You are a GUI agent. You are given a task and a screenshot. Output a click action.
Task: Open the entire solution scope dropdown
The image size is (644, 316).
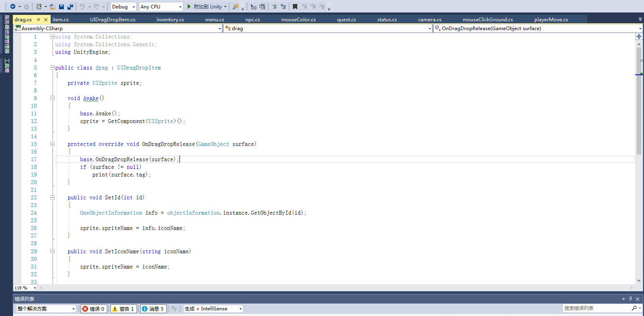(x=46, y=309)
